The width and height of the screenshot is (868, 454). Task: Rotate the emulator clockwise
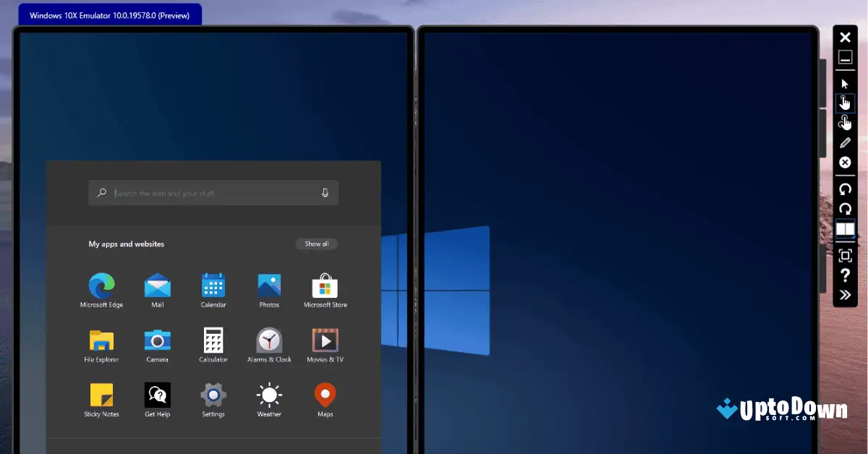coord(845,209)
